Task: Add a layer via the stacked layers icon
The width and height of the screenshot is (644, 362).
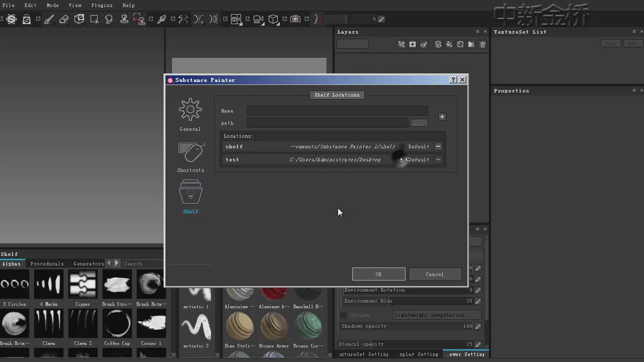Action: [438, 44]
